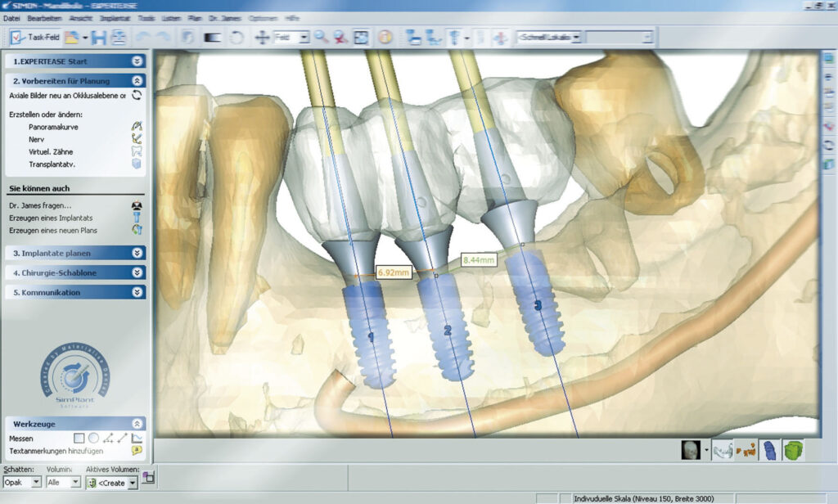Toggle the gray jaw bone visibility
Screen dimensions: 838x504
(723, 450)
